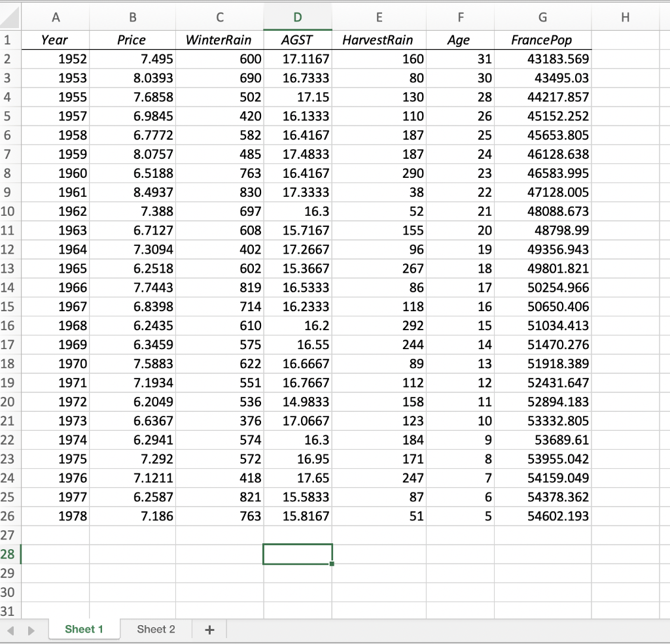Add a new worksheet with the plus button
This screenshot has width=670, height=644.
click(209, 629)
